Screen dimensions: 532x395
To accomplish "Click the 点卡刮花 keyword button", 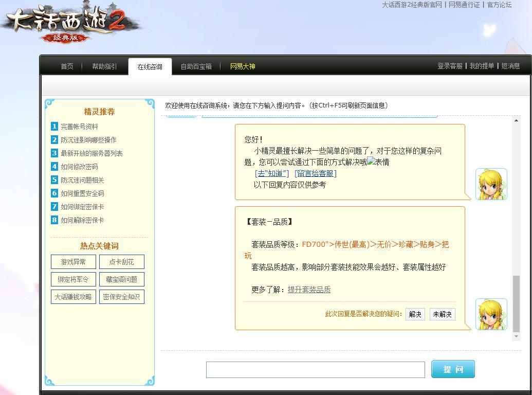I will click(x=121, y=262).
